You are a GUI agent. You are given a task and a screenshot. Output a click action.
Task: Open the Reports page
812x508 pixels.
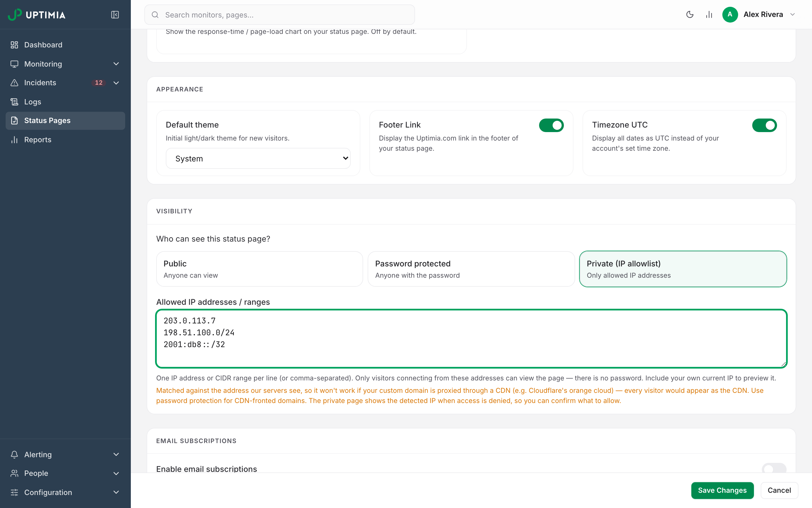pos(65,140)
